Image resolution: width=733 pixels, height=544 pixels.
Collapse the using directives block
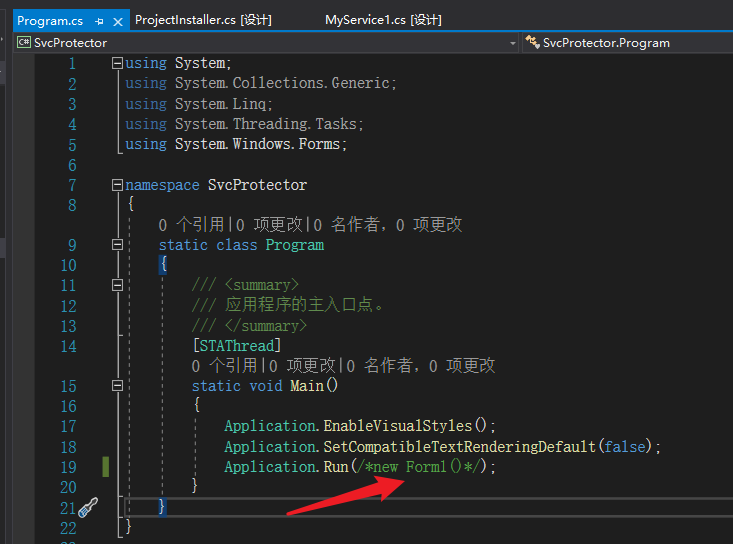tap(118, 63)
